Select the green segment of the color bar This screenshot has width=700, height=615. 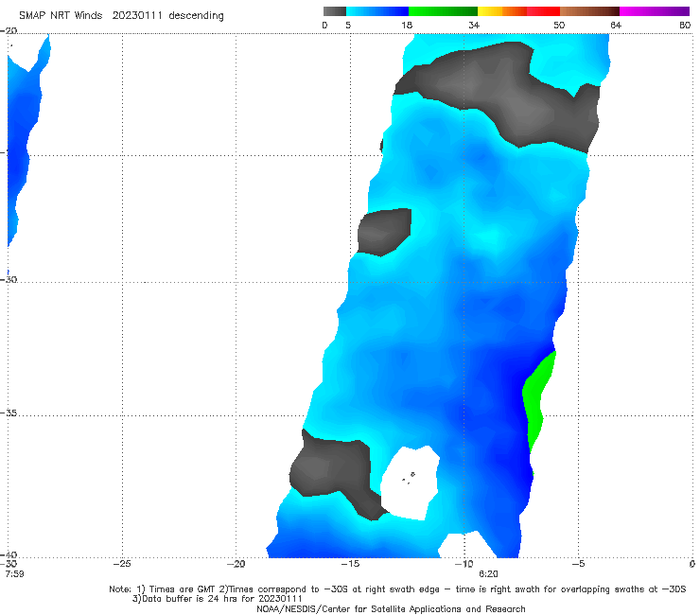click(x=443, y=11)
